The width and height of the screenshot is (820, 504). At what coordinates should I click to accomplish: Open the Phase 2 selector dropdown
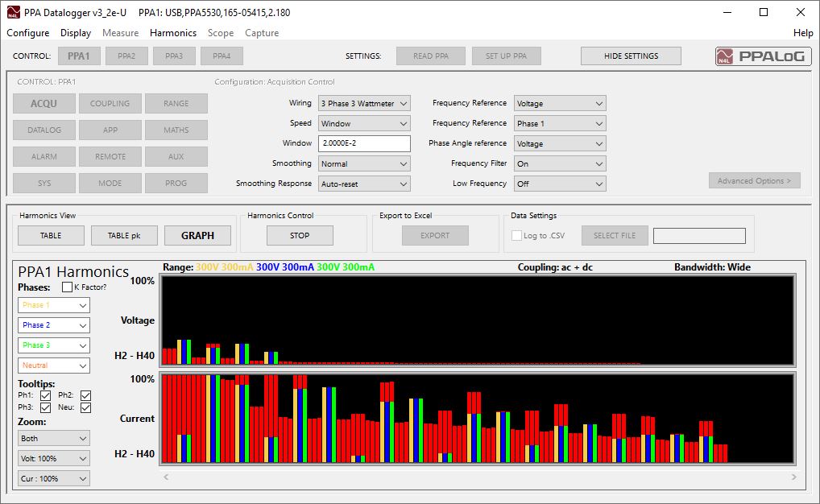pyautogui.click(x=53, y=324)
